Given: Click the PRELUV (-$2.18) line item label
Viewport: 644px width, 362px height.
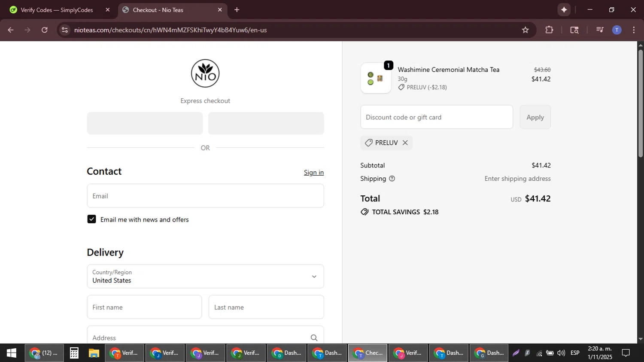Looking at the screenshot, I should pyautogui.click(x=427, y=87).
